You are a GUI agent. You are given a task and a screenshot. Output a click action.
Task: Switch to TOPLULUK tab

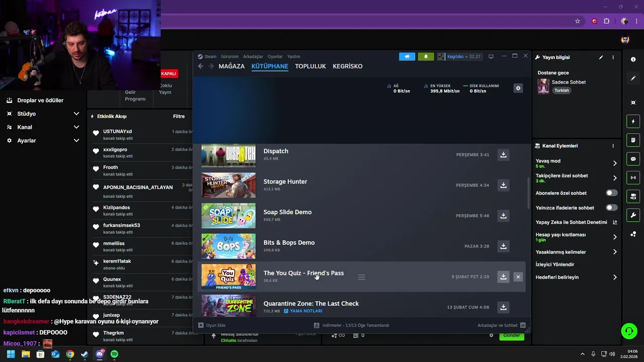(310, 66)
